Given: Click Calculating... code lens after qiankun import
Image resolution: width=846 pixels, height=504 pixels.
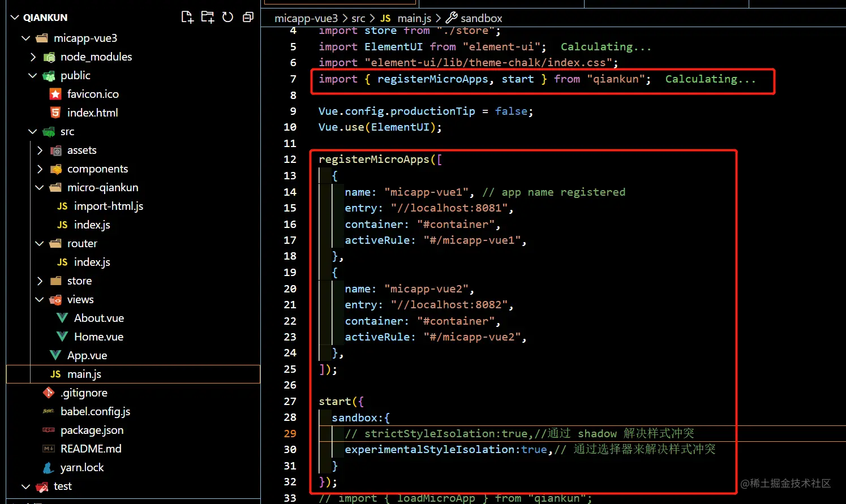Looking at the screenshot, I should click(711, 79).
